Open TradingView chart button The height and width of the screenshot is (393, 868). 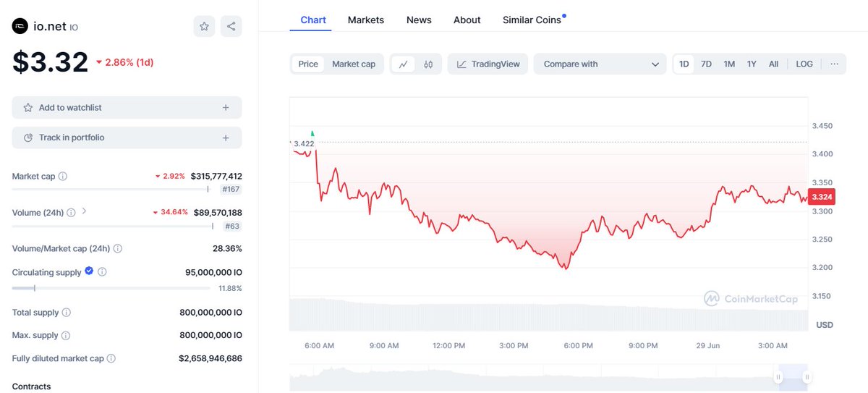tap(488, 64)
